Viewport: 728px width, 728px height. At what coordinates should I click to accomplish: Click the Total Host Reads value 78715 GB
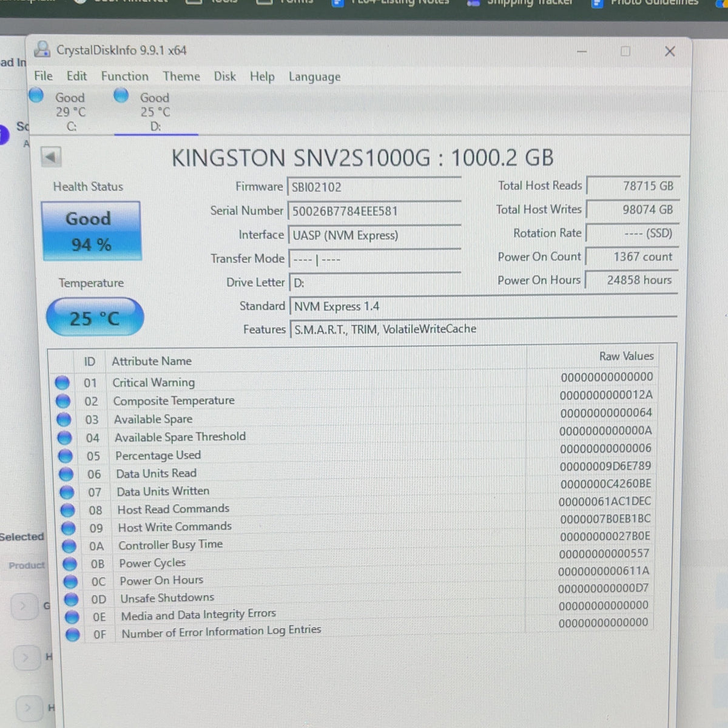click(633, 186)
